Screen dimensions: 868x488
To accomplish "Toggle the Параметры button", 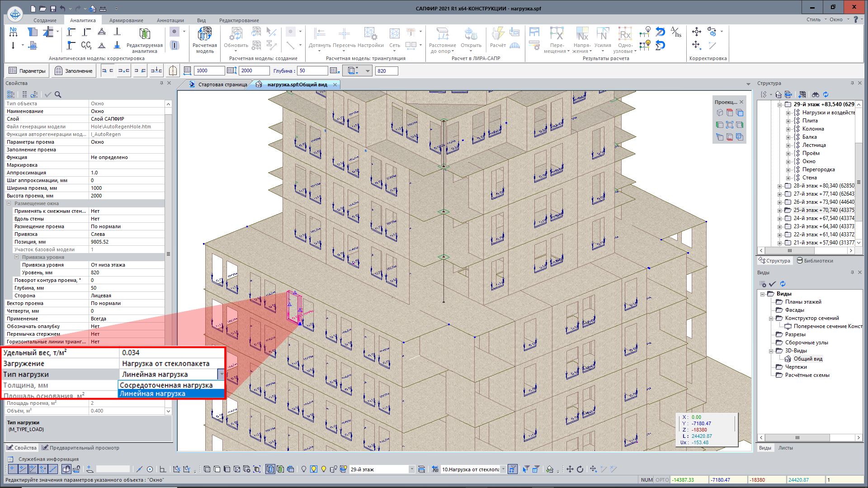I will click(27, 71).
